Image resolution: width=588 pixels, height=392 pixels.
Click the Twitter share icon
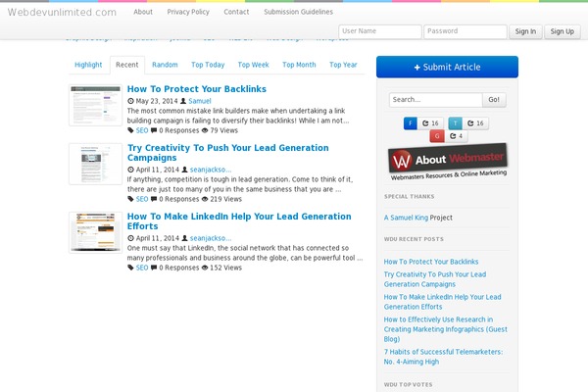pos(456,123)
